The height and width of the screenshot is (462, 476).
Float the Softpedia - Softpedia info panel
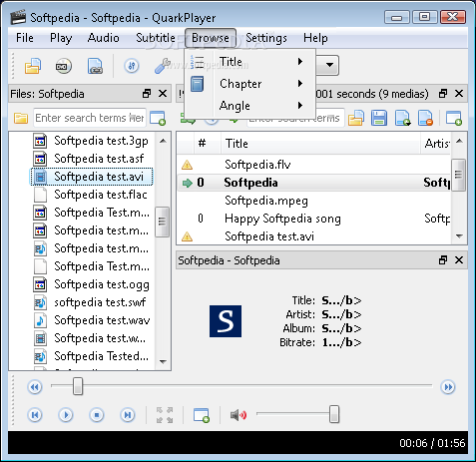(443, 260)
